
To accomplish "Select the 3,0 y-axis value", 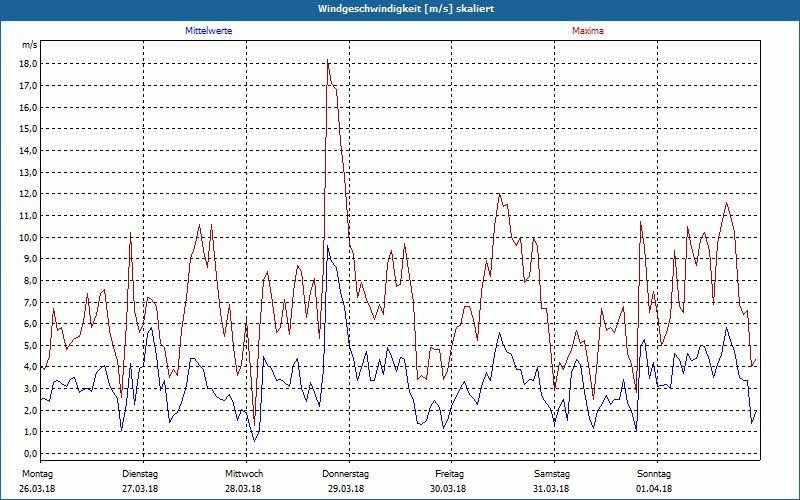I will click(x=31, y=389).
